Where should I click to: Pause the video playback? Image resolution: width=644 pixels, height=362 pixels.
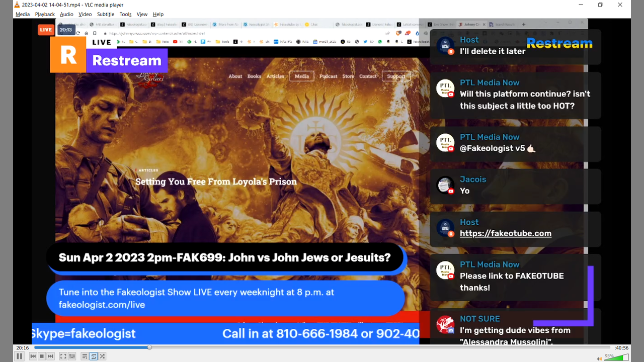19,356
